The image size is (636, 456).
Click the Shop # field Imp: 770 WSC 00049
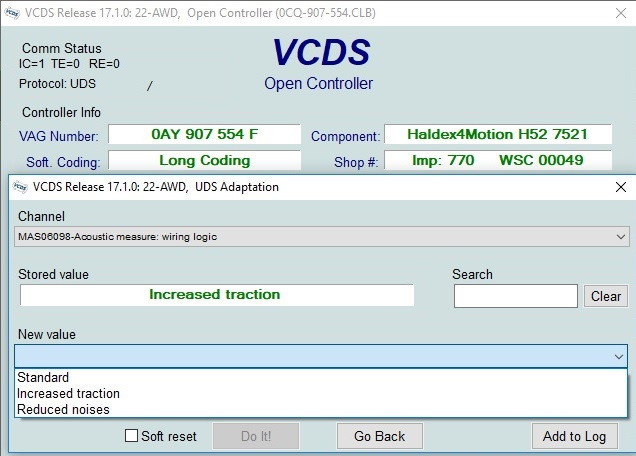pos(498,160)
